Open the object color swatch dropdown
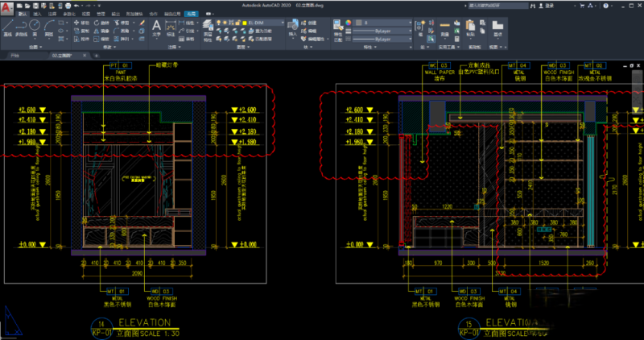This screenshot has width=644, height=340. point(378,23)
